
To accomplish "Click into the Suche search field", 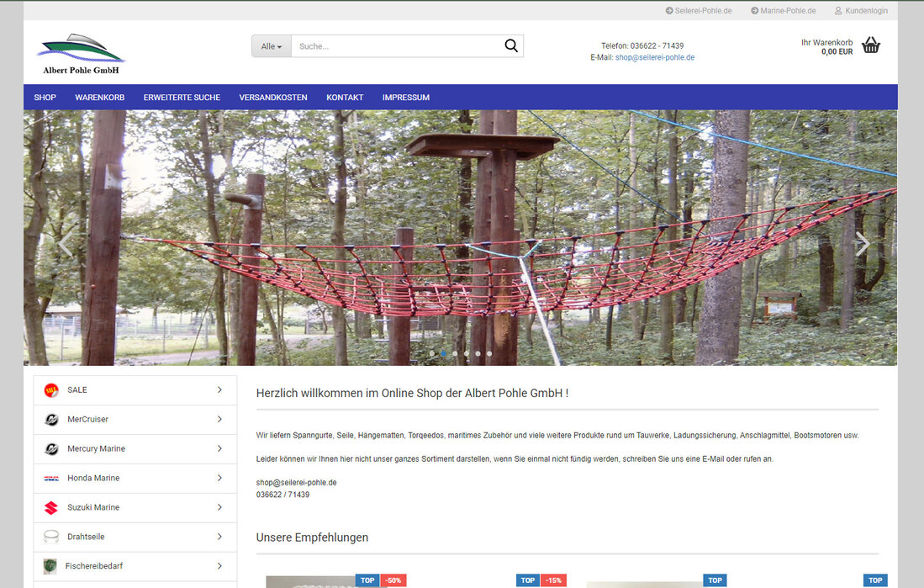I will [x=395, y=46].
